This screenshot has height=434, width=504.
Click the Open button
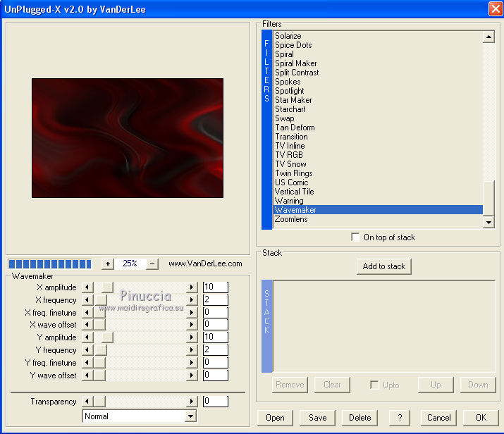[275, 418]
